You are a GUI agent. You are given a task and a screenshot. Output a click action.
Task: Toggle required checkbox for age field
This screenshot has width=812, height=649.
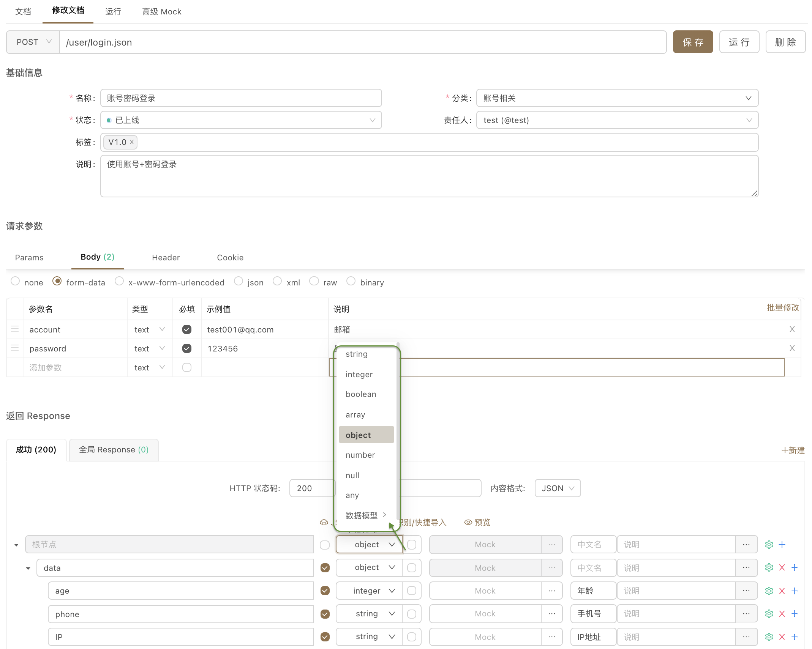click(x=325, y=591)
